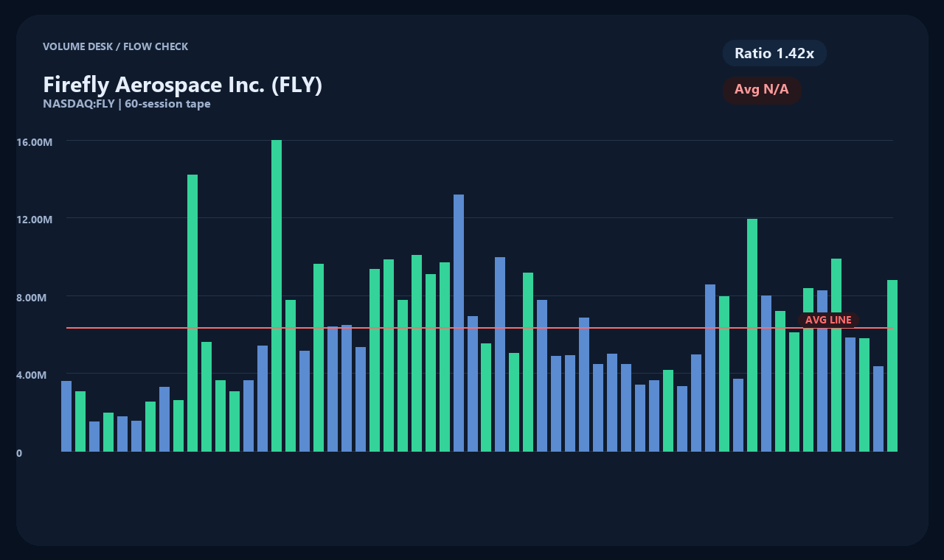Select the tallest blue volume bar
Viewport: 944px width, 560px height.
click(459, 323)
